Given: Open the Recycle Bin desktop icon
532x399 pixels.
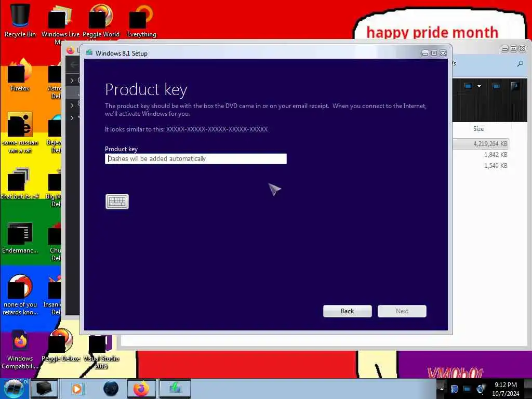Looking at the screenshot, I should 20,20.
